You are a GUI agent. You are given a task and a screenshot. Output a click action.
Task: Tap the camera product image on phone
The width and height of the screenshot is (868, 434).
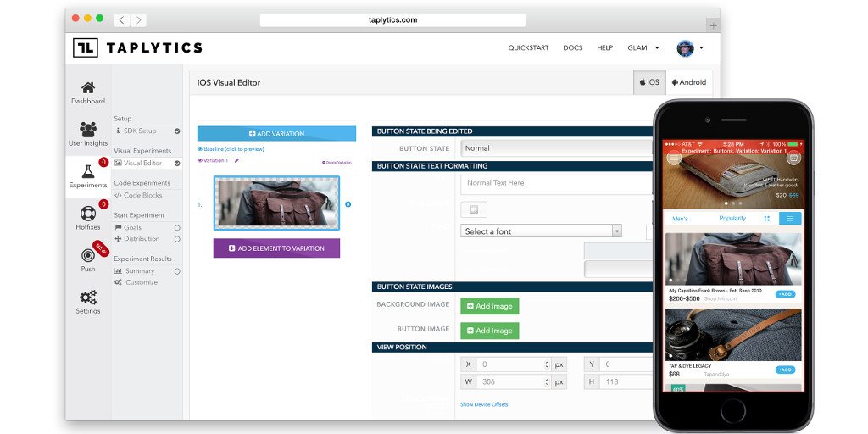coord(733,334)
